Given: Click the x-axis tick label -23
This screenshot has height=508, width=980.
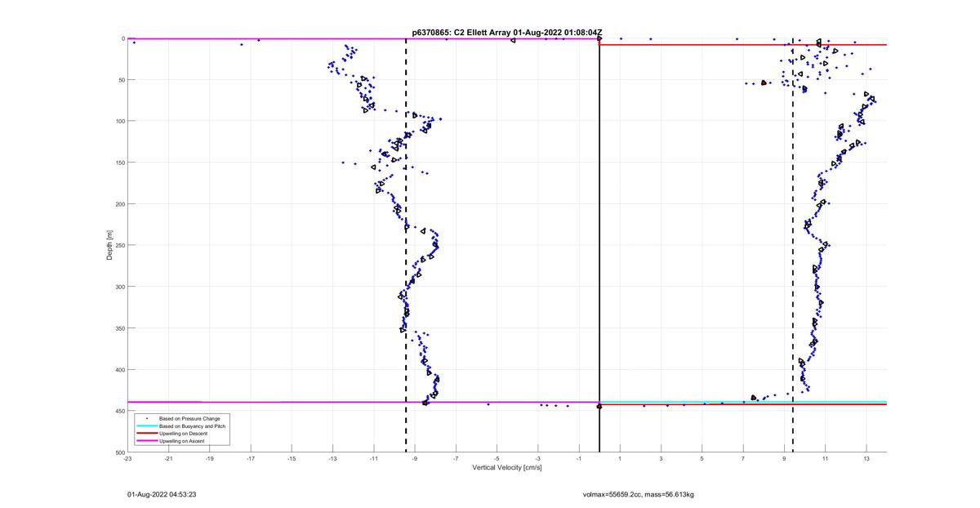Looking at the screenshot, I should pos(127,459).
